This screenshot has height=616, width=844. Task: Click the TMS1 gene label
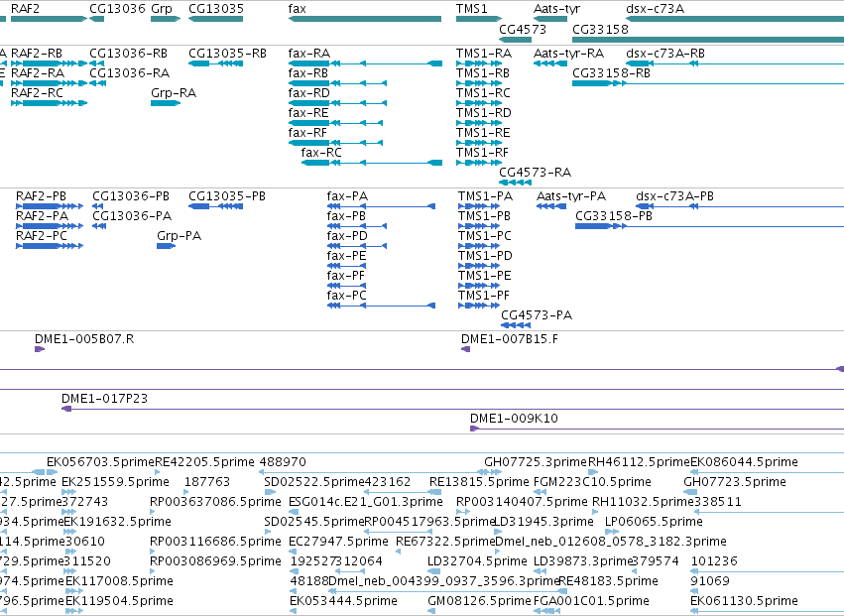pyautogui.click(x=471, y=9)
